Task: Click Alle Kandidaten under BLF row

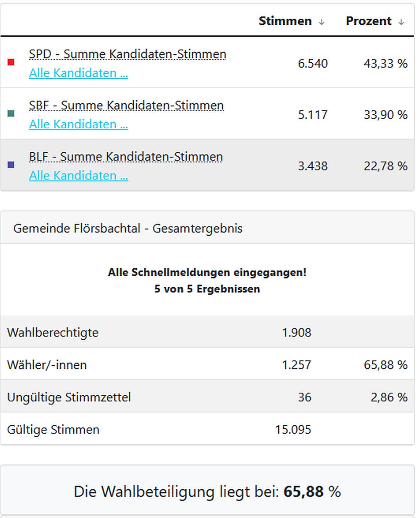Action: 78,175
